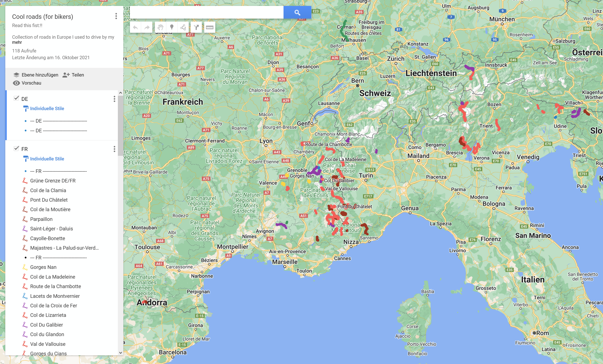Screen dimensions: 603x364
Task: Uncheck the DE layer checkbox
Action: coord(16,98)
